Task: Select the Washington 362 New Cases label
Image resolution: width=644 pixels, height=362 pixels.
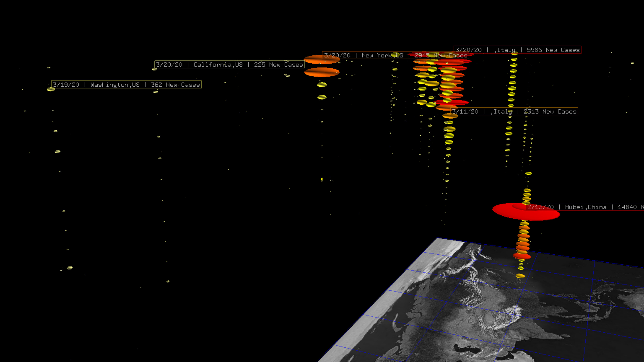Action: (x=126, y=85)
